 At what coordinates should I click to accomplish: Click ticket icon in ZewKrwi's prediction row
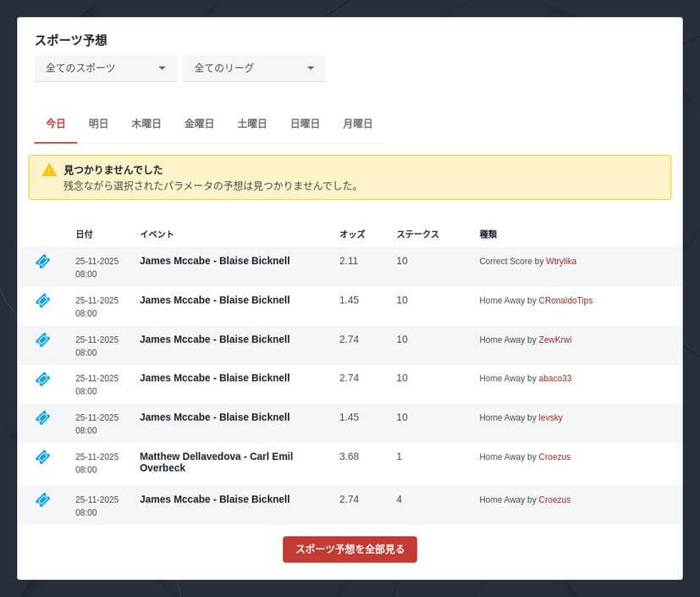(x=43, y=340)
